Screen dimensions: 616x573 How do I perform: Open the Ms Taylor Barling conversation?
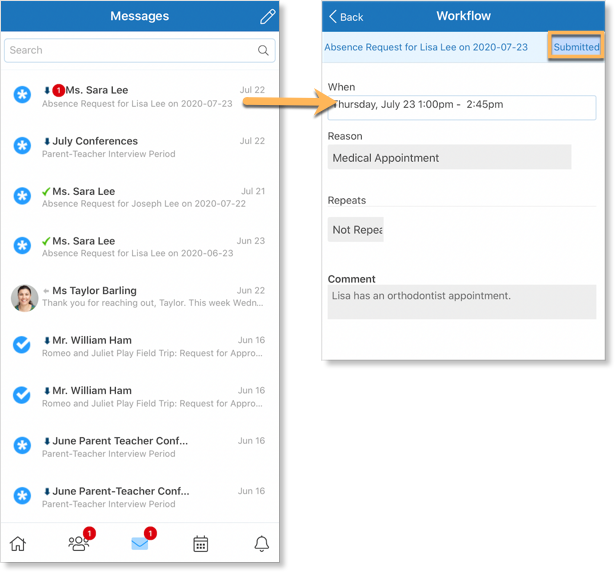pyautogui.click(x=139, y=297)
